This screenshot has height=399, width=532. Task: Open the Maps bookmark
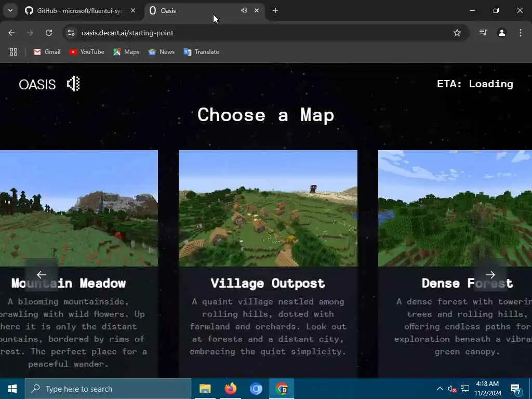[x=127, y=52]
